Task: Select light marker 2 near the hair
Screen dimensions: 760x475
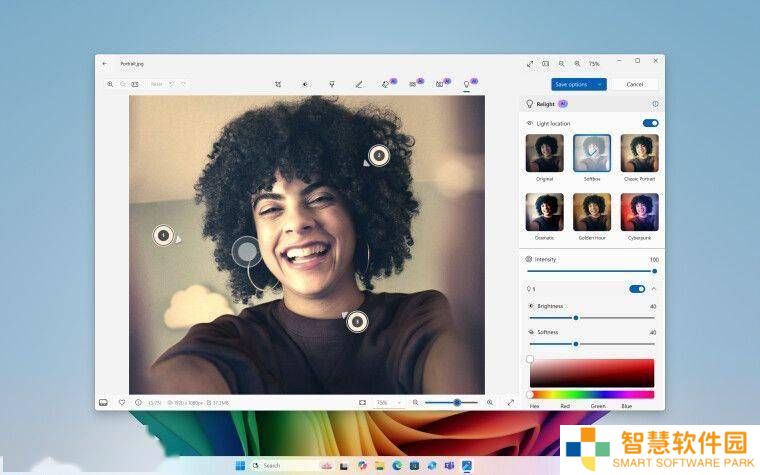Action: click(x=379, y=156)
